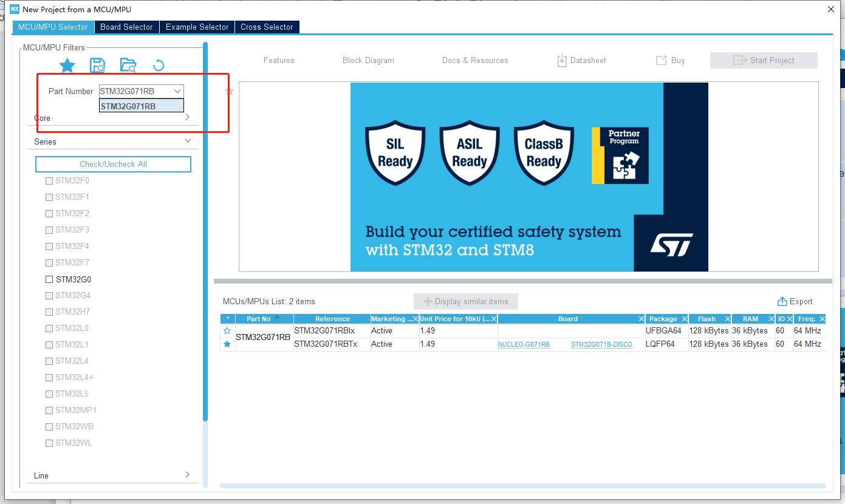Load a saved filter search
The height and width of the screenshot is (504, 845).
click(128, 65)
